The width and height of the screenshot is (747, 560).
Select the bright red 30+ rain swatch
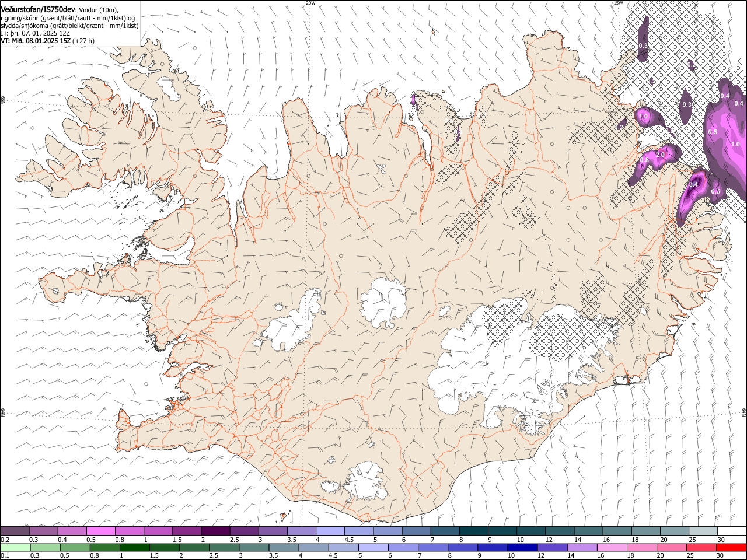[731, 547]
